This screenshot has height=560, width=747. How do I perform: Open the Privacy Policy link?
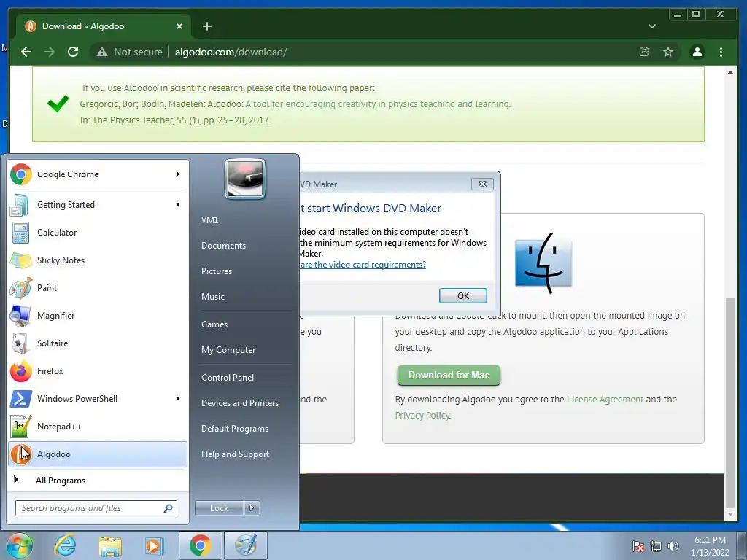(x=422, y=415)
